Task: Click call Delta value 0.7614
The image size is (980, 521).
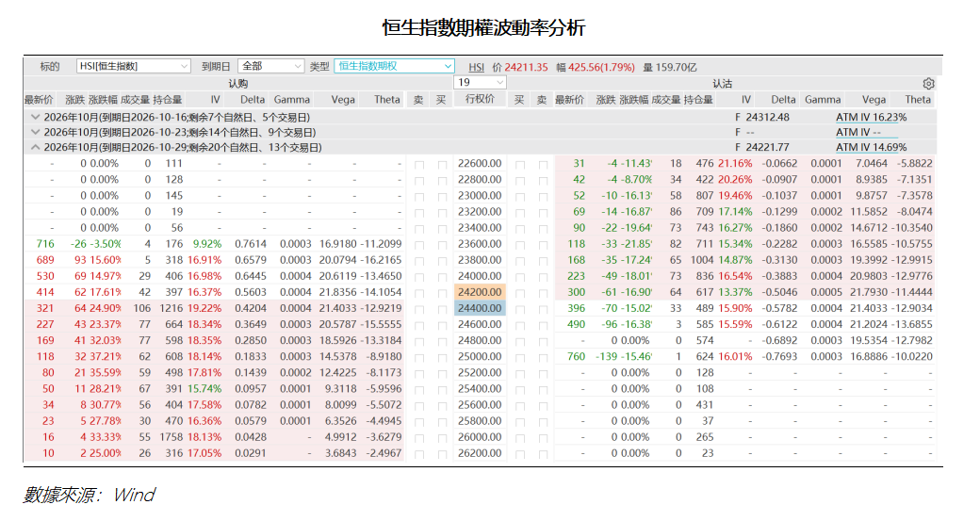Action: (251, 244)
